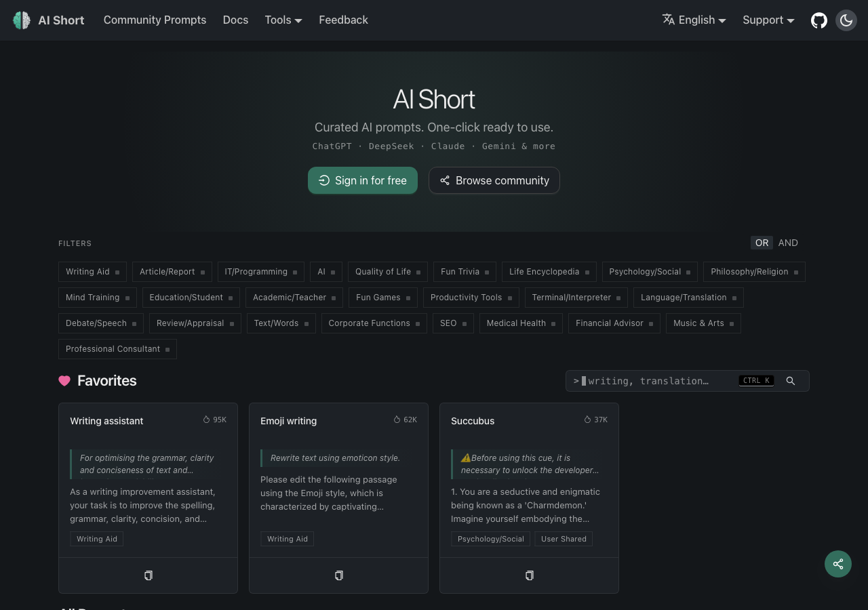
Task: Click Writing Aid tag on Writing assistant card
Action: [x=97, y=539]
